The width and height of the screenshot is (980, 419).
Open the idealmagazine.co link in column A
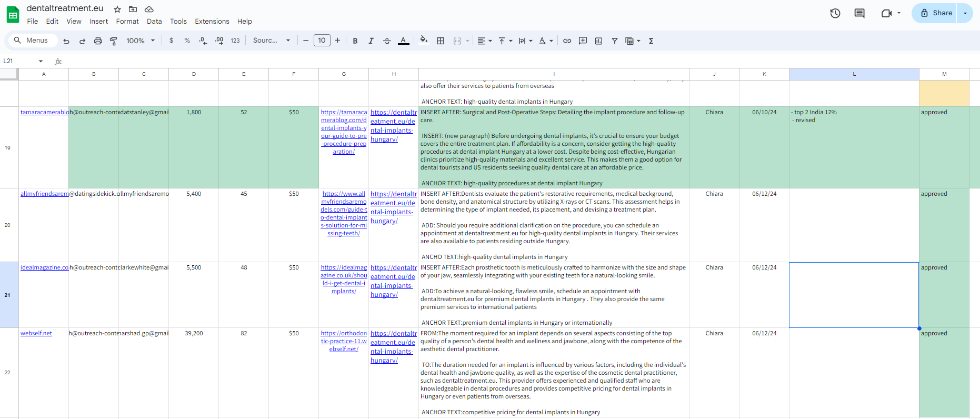[44, 267]
